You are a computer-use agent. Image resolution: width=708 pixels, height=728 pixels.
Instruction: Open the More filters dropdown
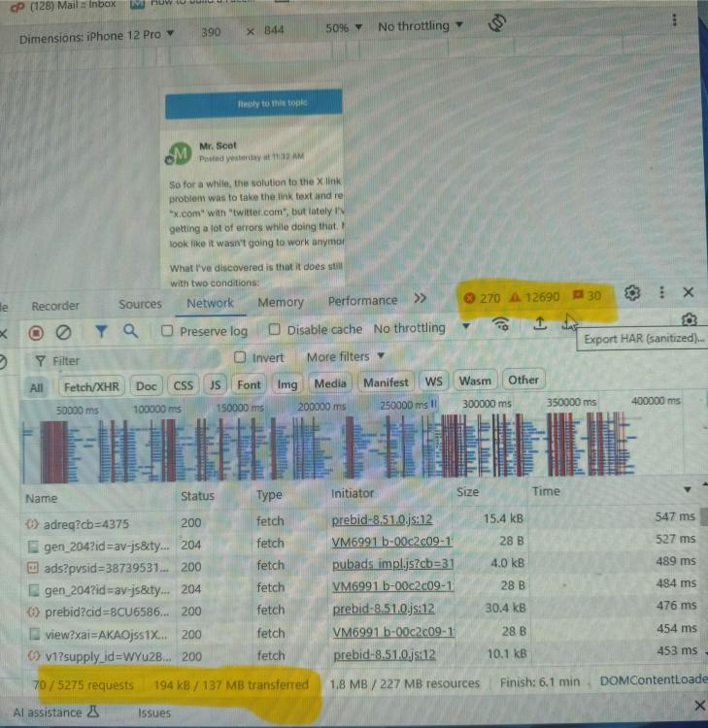pos(346,356)
